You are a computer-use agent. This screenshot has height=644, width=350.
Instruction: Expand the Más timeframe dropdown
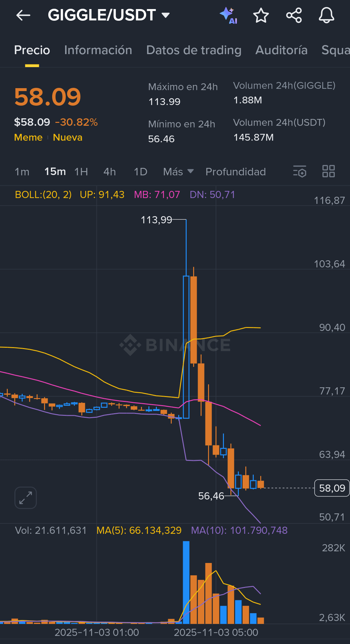[x=178, y=171]
